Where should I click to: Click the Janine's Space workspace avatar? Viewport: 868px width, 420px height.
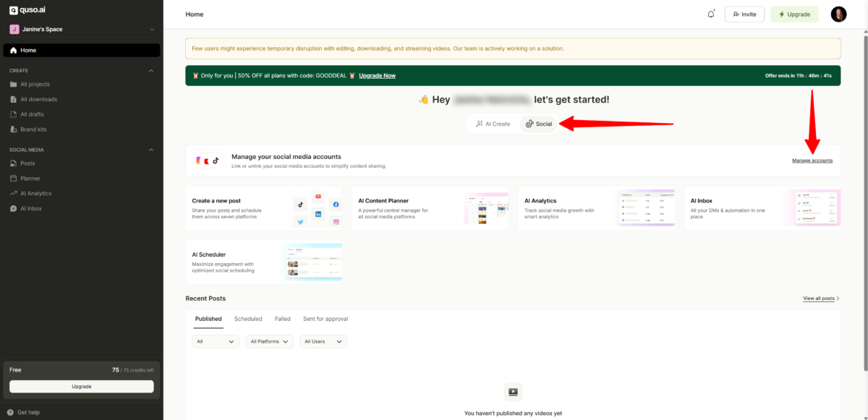(14, 29)
